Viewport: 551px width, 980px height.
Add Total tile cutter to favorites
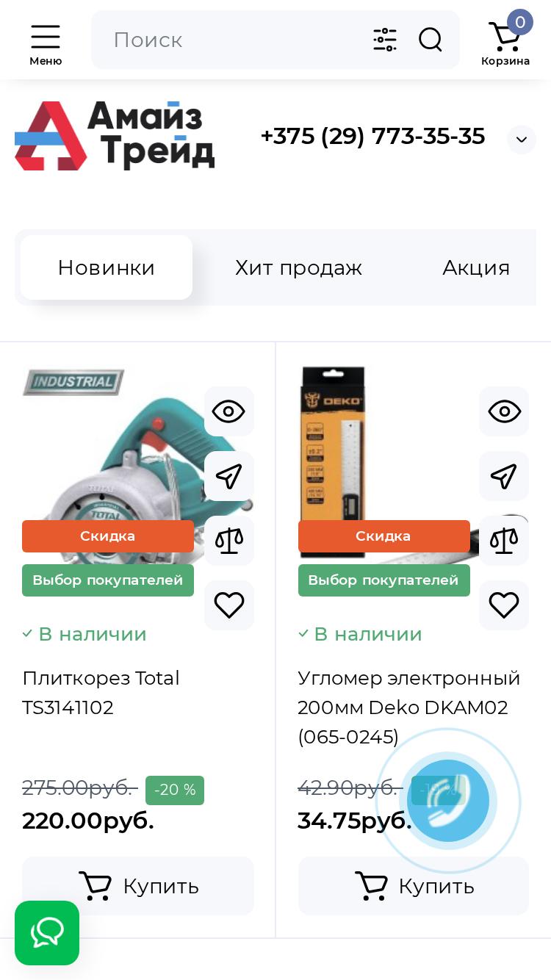[x=229, y=605]
